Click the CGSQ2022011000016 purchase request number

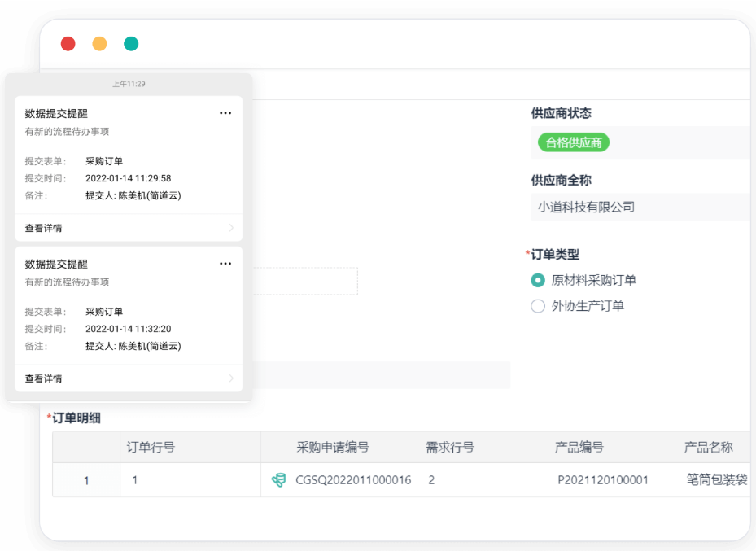click(x=353, y=480)
